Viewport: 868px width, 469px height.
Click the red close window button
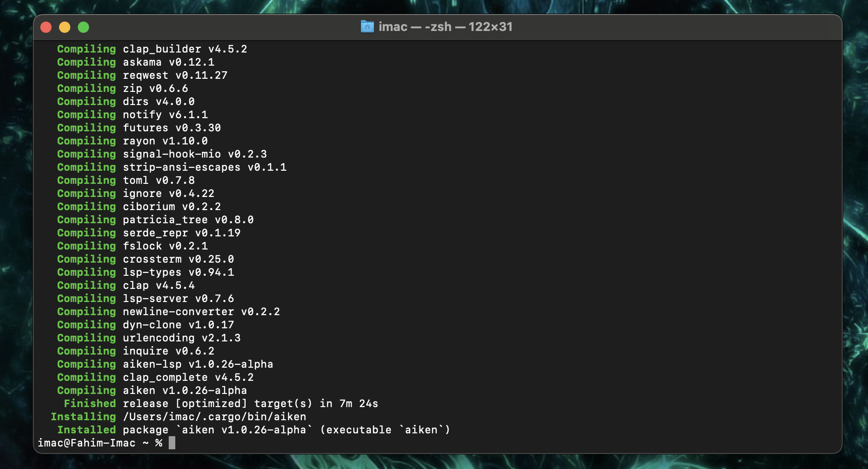[x=46, y=27]
